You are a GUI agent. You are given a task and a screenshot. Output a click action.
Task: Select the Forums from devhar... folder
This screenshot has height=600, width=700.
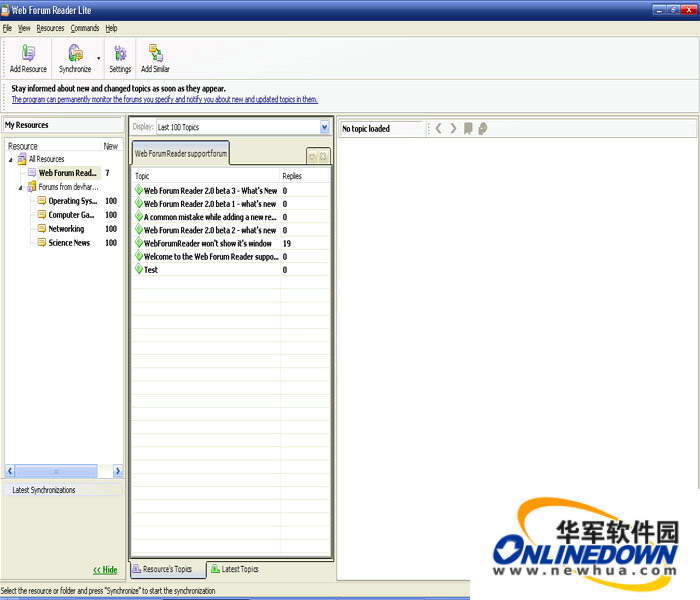(x=68, y=187)
